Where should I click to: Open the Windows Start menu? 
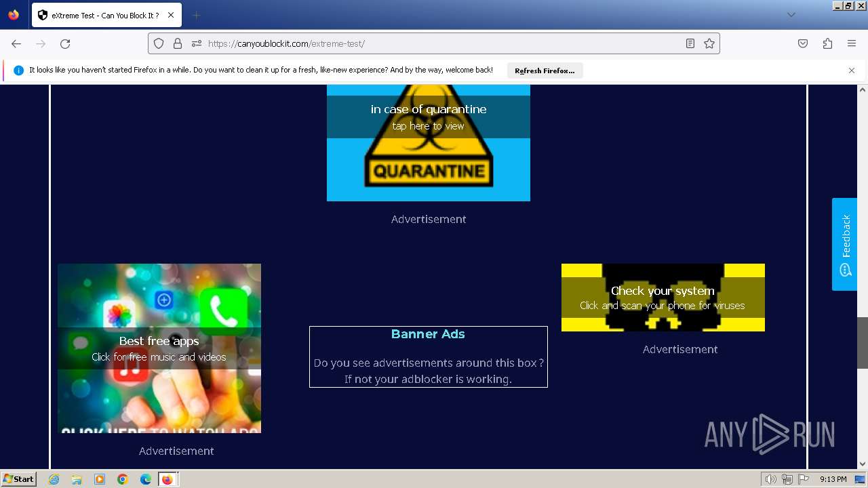[x=18, y=479]
